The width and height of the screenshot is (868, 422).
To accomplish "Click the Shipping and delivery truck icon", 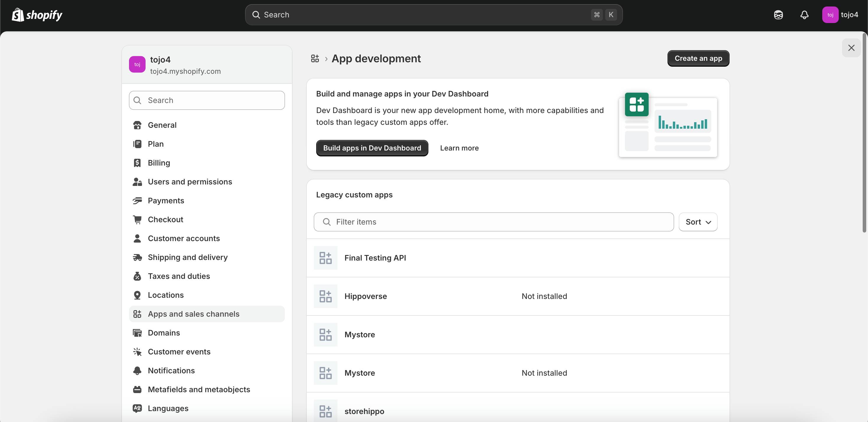I will 137,257.
